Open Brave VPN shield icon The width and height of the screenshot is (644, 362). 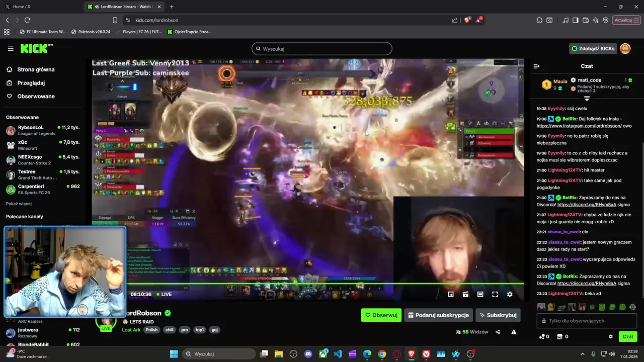pos(606,20)
